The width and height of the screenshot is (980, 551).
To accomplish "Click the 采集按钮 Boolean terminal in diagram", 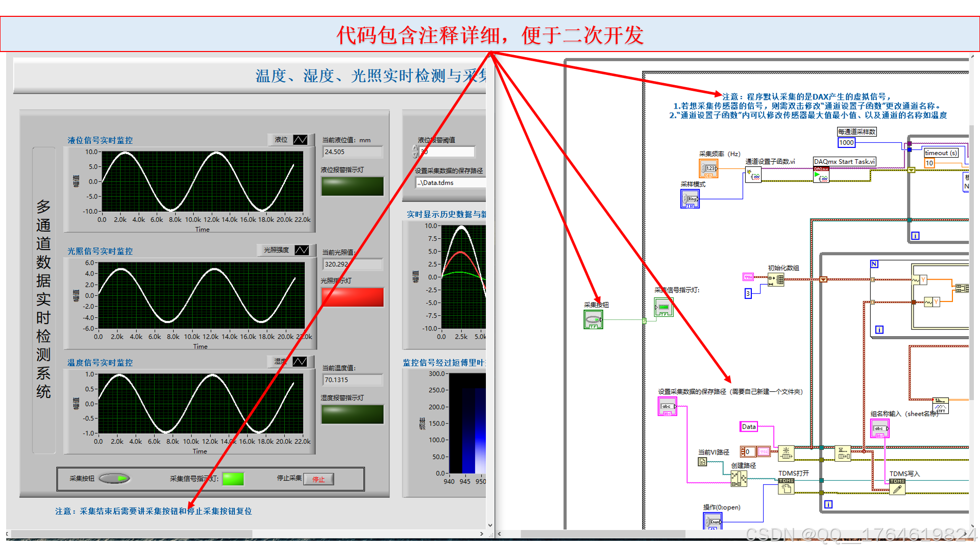I will click(593, 320).
